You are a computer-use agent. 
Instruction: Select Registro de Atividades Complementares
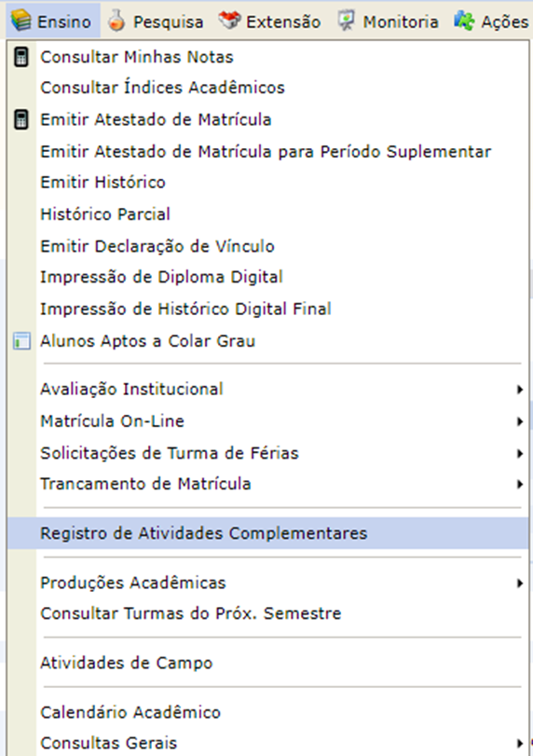[268, 533]
